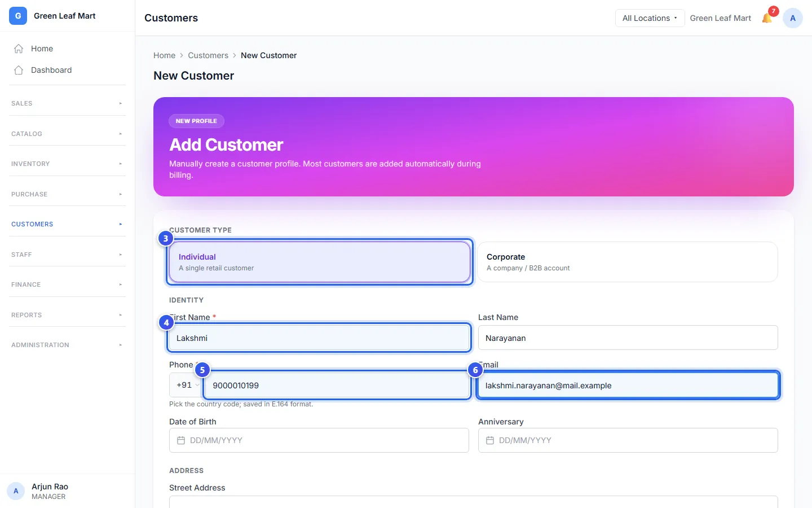Click the Last Name field
The height and width of the screenshot is (508, 812).
[628, 338]
